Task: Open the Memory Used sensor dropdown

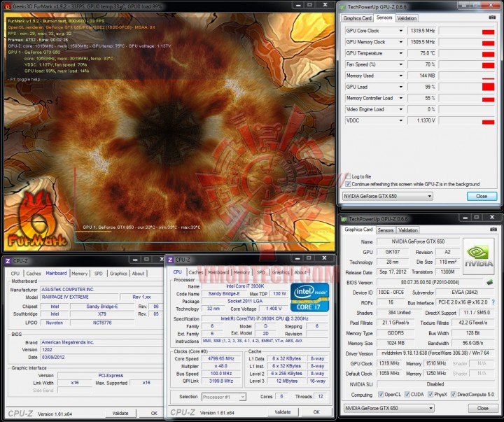Action: click(x=401, y=76)
